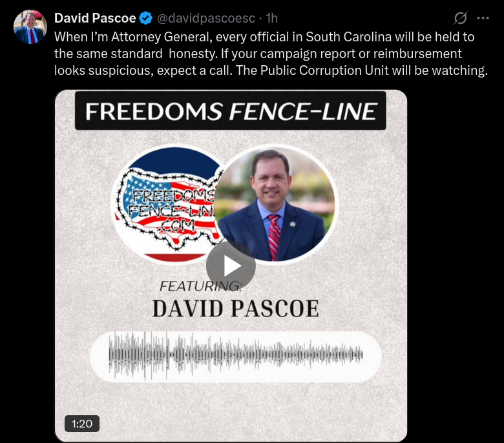Open David Pascoe's profile avatar

[x=30, y=26]
